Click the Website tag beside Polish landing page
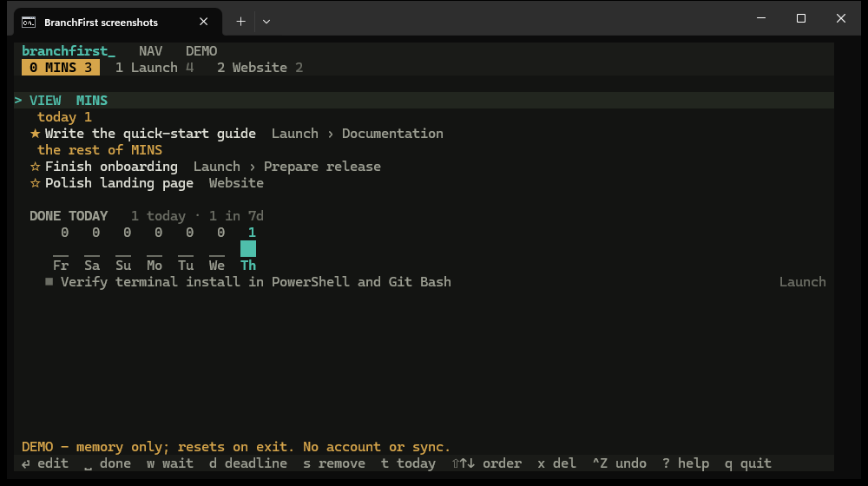This screenshot has width=868, height=486. (x=236, y=183)
